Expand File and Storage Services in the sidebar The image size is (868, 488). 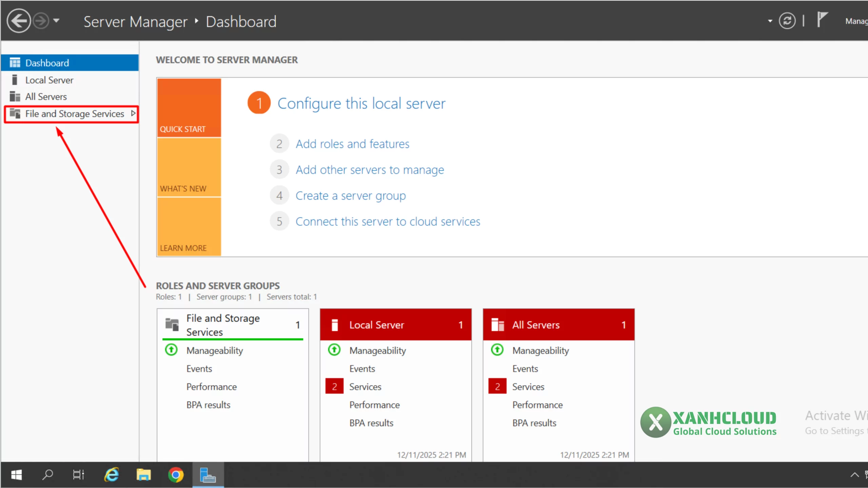pos(133,114)
